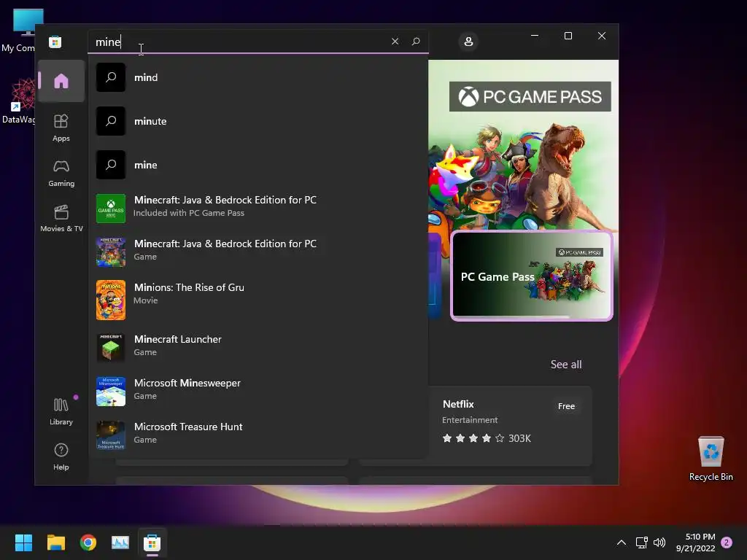Open Help in the Store sidebar
The height and width of the screenshot is (560, 747).
coord(61,456)
